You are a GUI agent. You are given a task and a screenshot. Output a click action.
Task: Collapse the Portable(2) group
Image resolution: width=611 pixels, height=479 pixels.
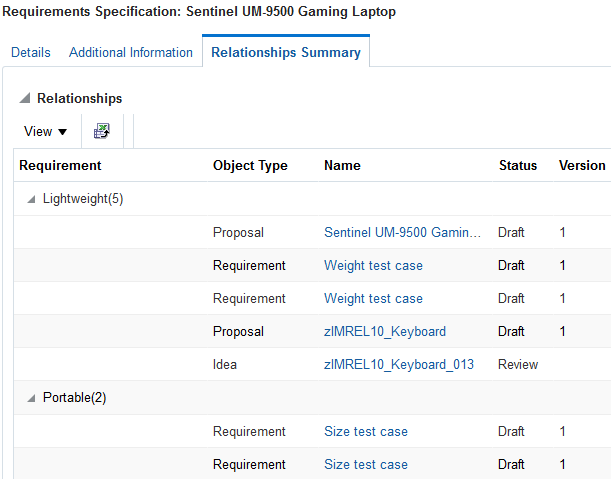pos(30,398)
